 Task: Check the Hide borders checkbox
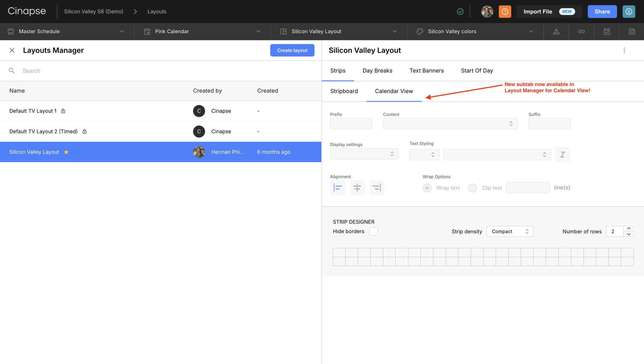click(374, 231)
